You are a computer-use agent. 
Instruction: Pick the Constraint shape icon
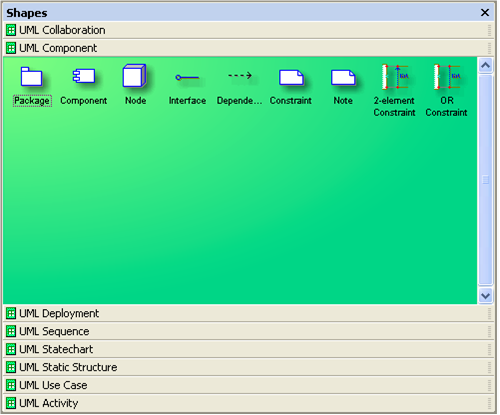click(x=291, y=77)
